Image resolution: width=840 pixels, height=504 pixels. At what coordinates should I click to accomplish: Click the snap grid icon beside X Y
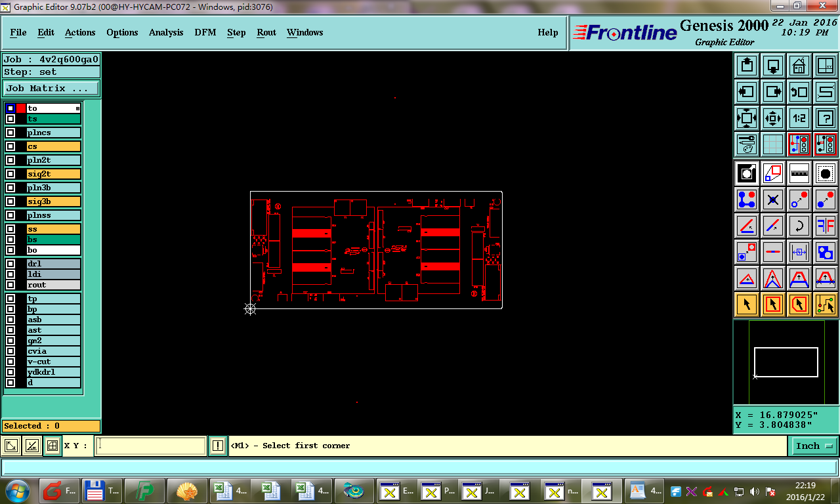tap(52, 446)
